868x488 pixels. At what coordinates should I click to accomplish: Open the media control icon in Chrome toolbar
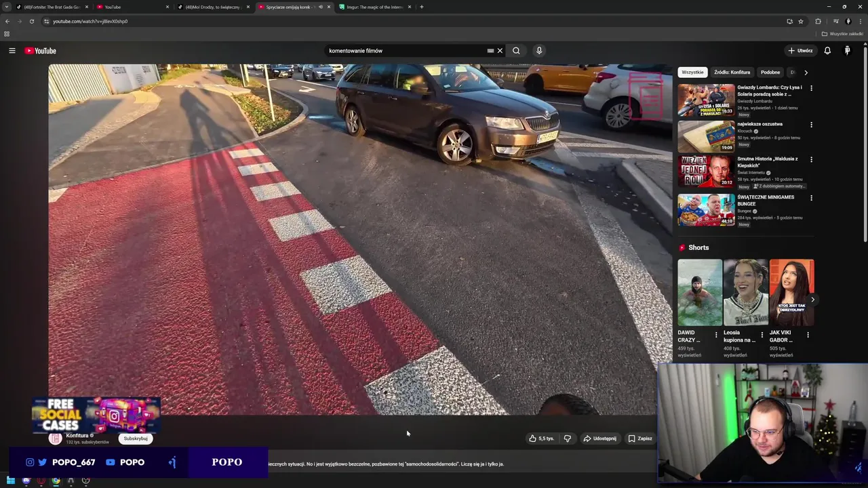point(836,21)
